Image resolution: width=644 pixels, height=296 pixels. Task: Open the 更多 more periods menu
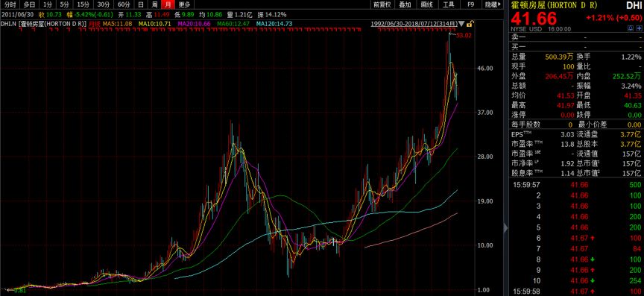click(185, 5)
